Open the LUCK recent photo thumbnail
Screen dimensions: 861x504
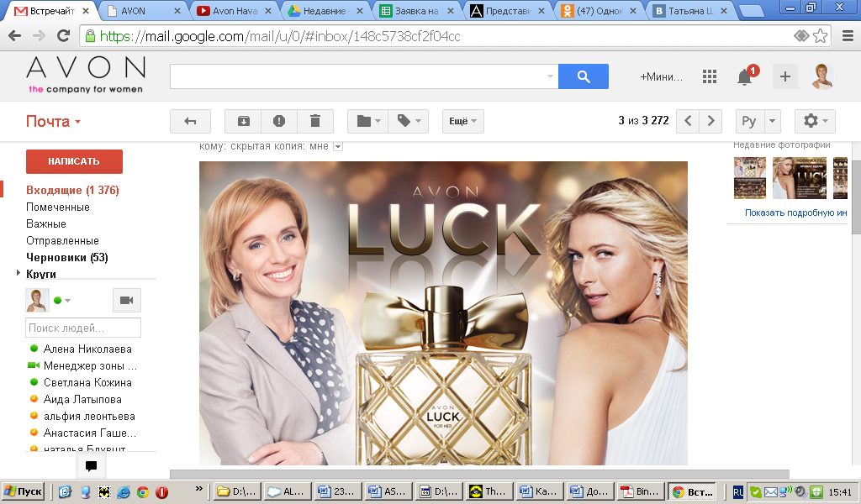pyautogui.click(x=800, y=178)
